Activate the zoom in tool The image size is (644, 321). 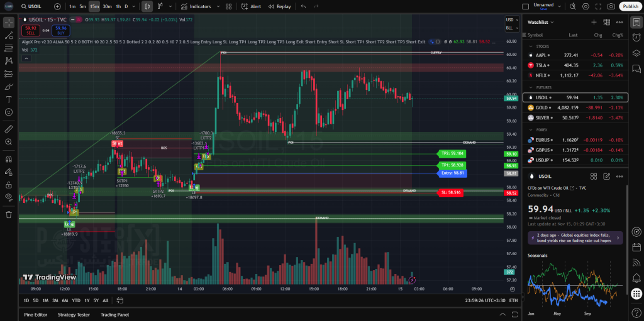(9, 142)
